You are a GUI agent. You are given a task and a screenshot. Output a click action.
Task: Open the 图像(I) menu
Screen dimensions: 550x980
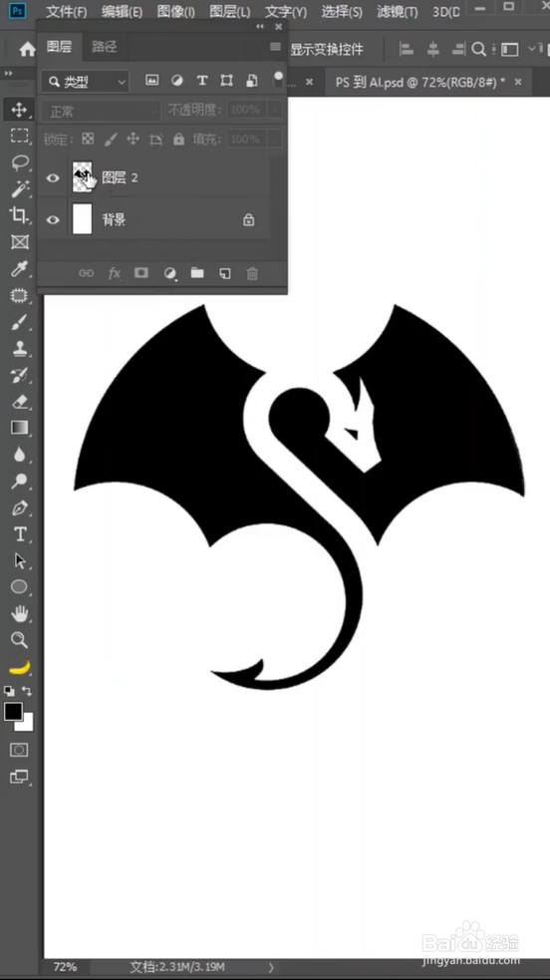[176, 11]
